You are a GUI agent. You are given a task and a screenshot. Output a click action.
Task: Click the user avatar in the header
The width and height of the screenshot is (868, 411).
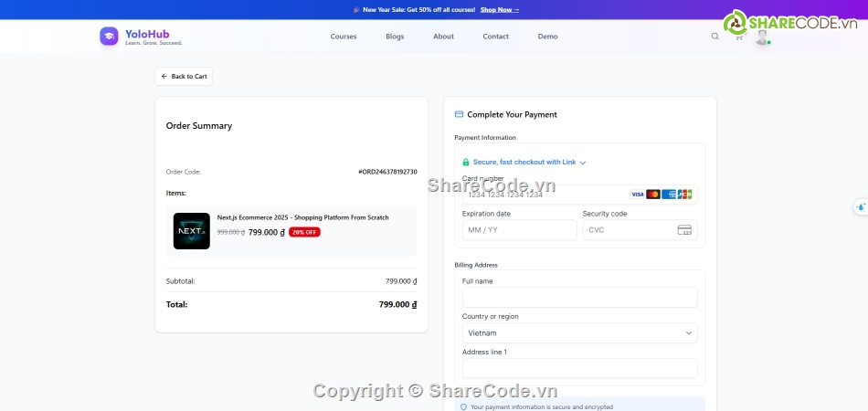point(762,37)
